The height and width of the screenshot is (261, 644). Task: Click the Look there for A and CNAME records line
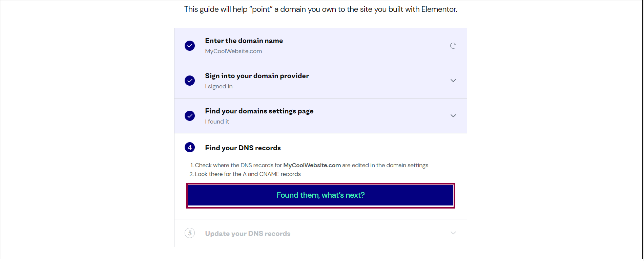tap(245, 174)
